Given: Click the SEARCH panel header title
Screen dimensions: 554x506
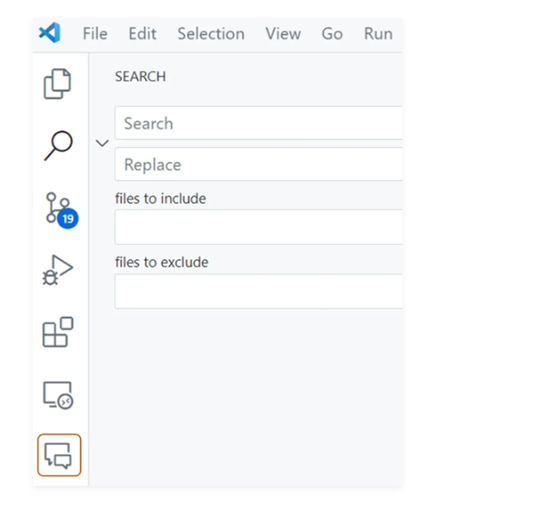Looking at the screenshot, I should [141, 77].
